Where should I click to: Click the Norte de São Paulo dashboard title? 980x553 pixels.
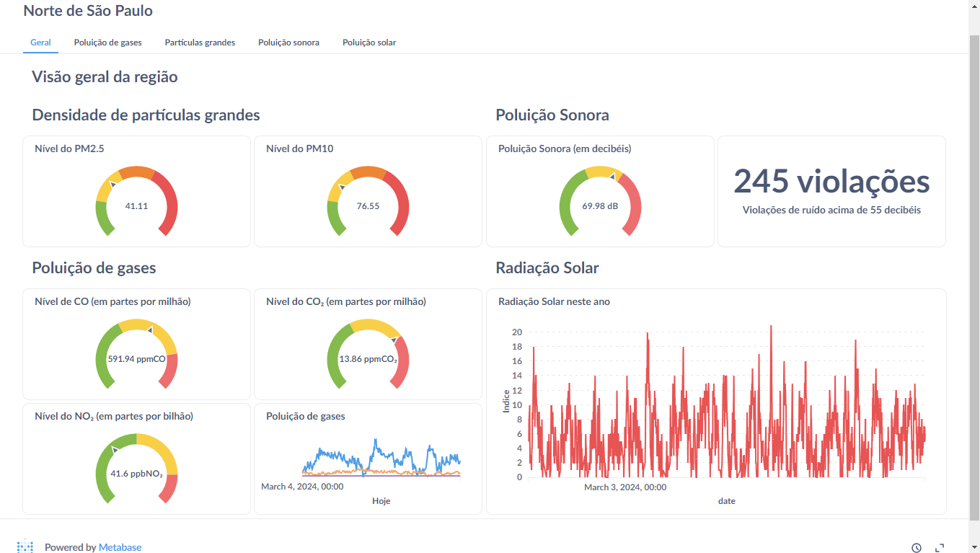[88, 11]
